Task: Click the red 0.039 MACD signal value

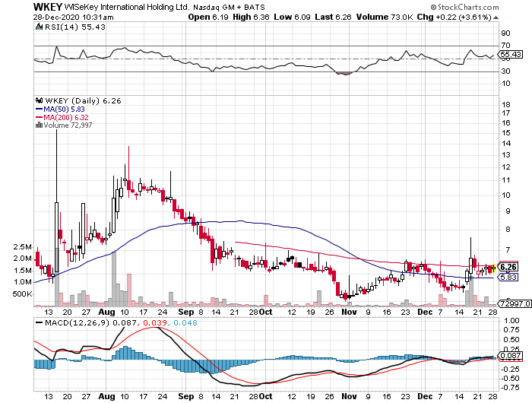Action: [x=155, y=323]
